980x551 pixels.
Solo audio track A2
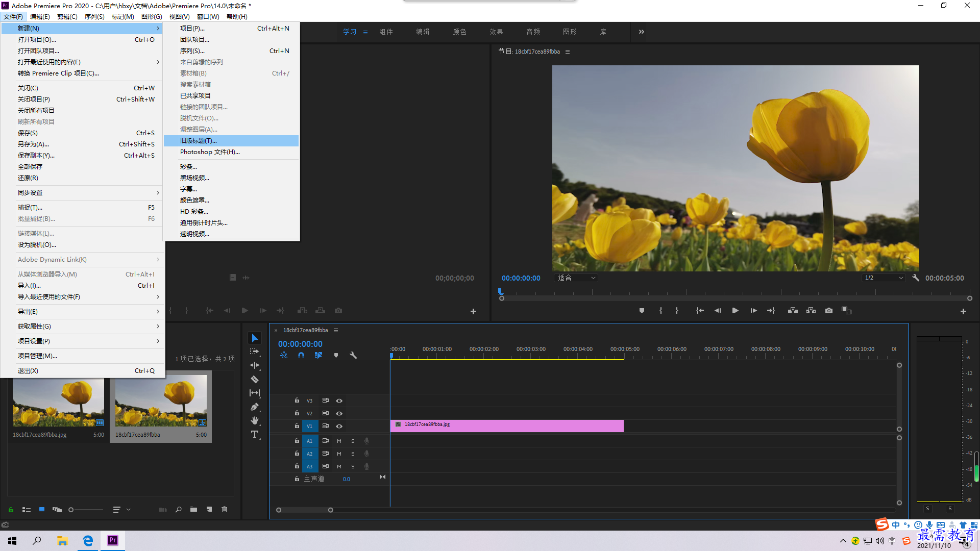353,454
